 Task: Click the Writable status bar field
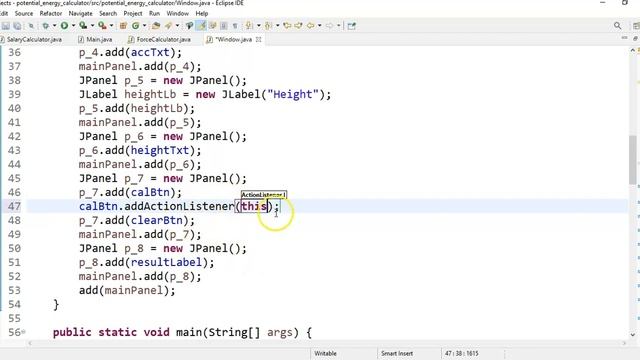pos(325,353)
